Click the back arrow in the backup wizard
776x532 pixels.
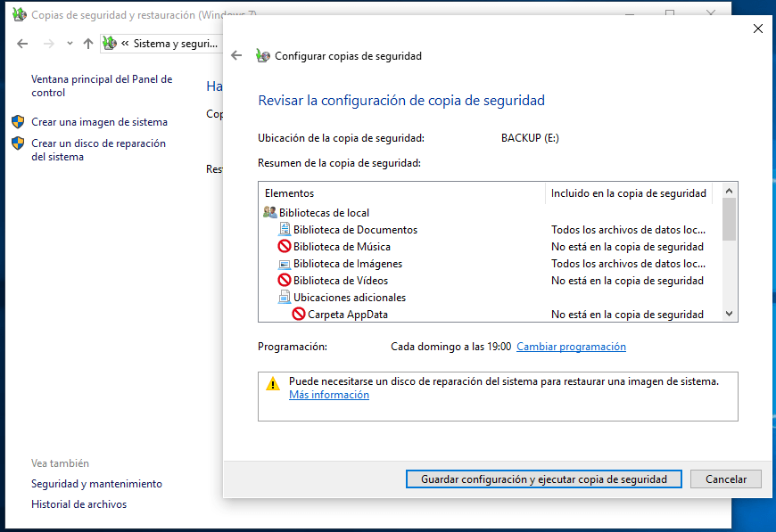click(236, 55)
